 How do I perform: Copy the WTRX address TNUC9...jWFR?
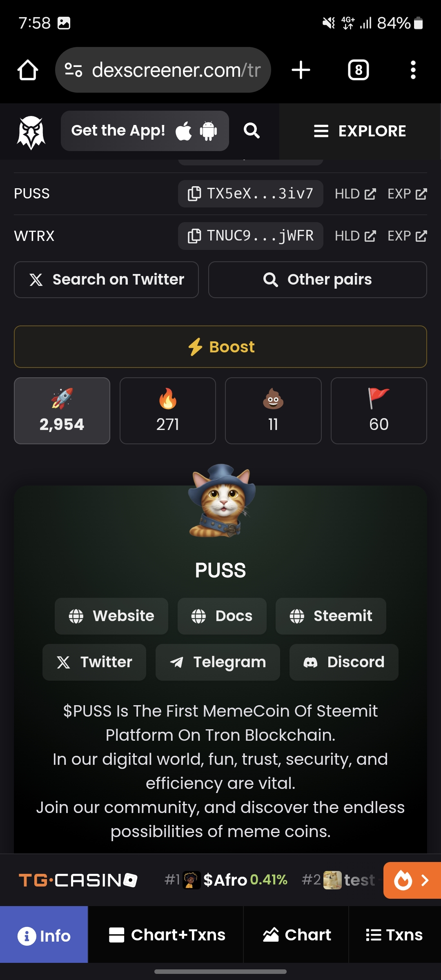pyautogui.click(x=250, y=236)
